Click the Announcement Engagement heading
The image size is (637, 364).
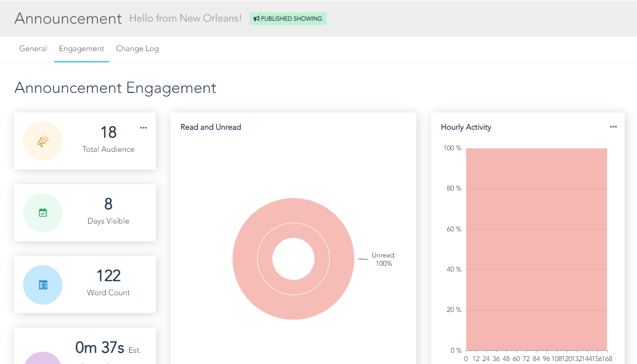[116, 88]
